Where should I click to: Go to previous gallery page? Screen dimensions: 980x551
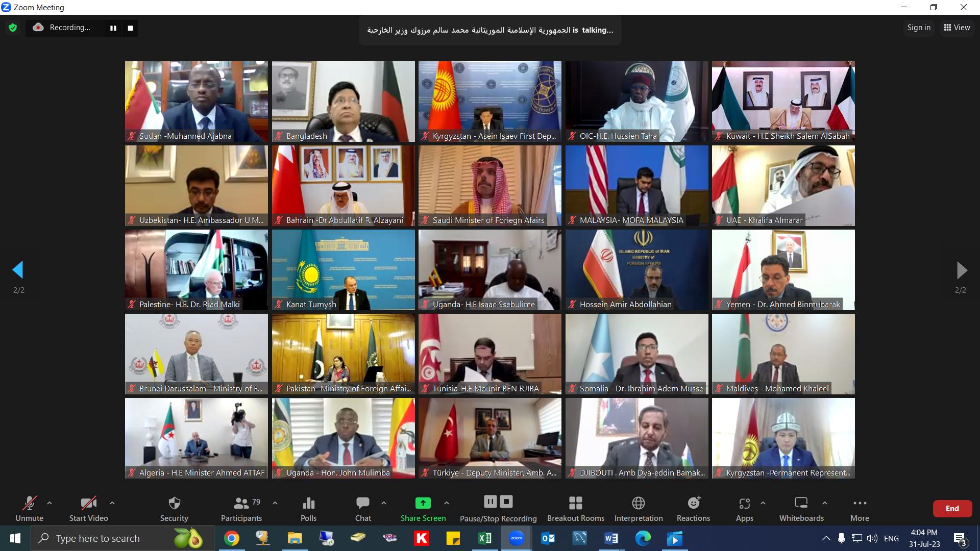[18, 270]
